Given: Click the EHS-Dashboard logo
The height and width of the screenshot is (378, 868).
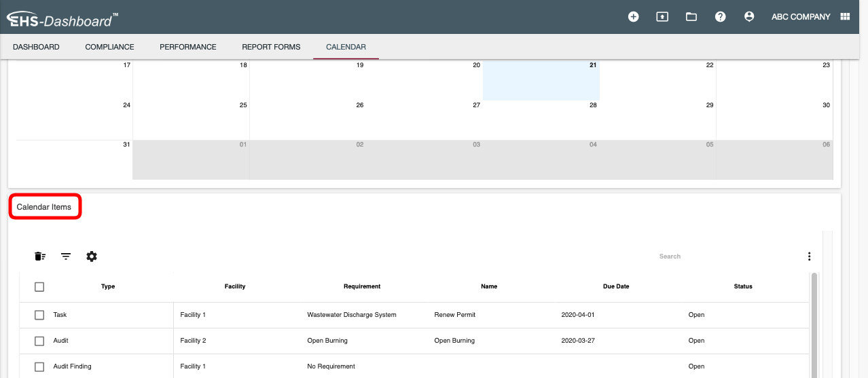Looking at the screenshot, I should pyautogui.click(x=62, y=20).
